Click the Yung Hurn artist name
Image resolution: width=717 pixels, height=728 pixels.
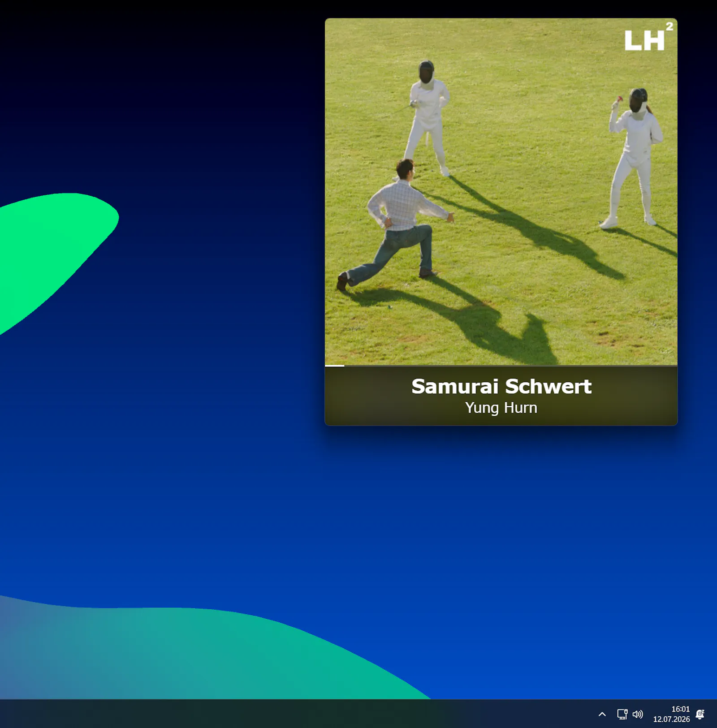click(x=501, y=408)
